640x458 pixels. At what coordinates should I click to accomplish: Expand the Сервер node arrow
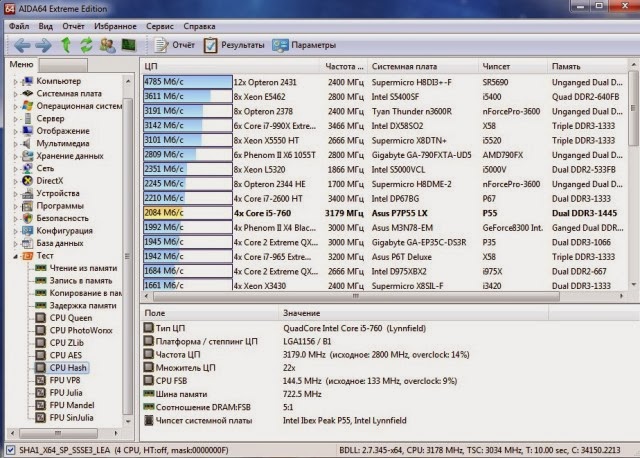coord(15,119)
